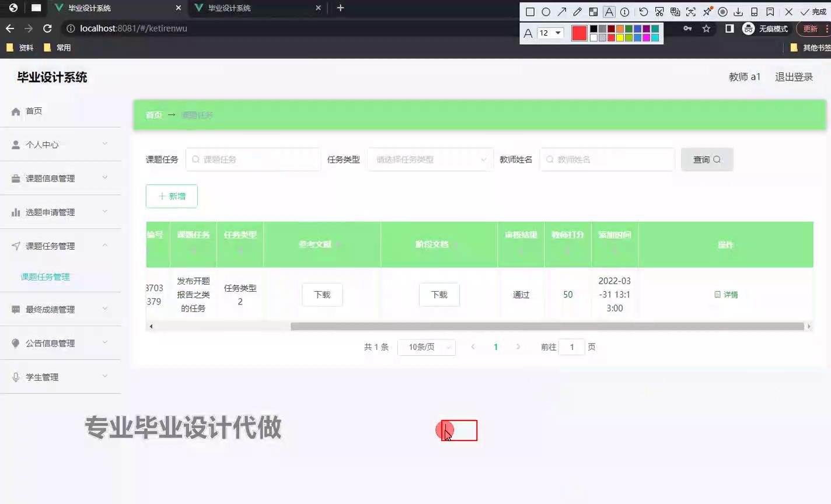Open 详情 for the task row
The width and height of the screenshot is (831, 504).
[x=726, y=295]
